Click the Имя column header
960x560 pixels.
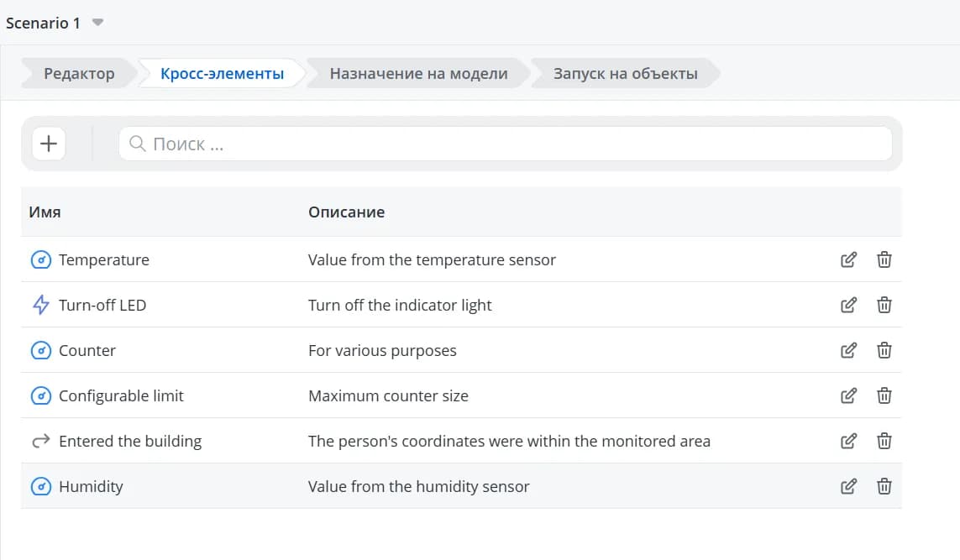pyautogui.click(x=45, y=212)
